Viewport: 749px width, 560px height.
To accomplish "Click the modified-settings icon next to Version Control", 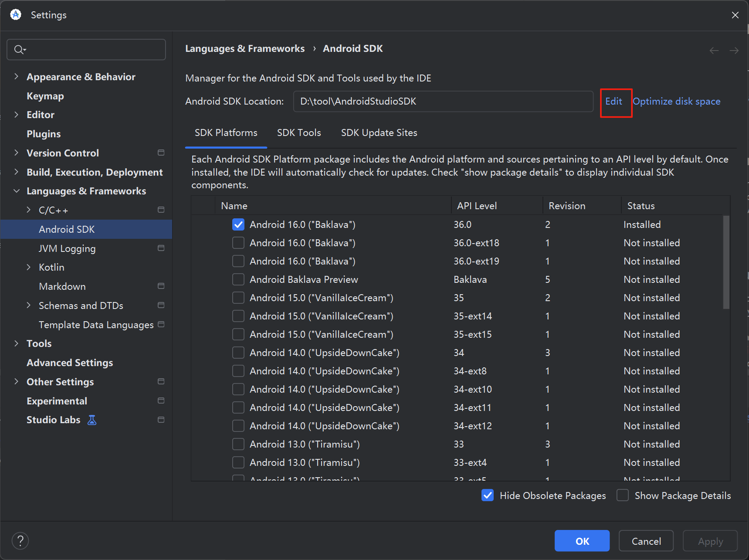I will [161, 153].
